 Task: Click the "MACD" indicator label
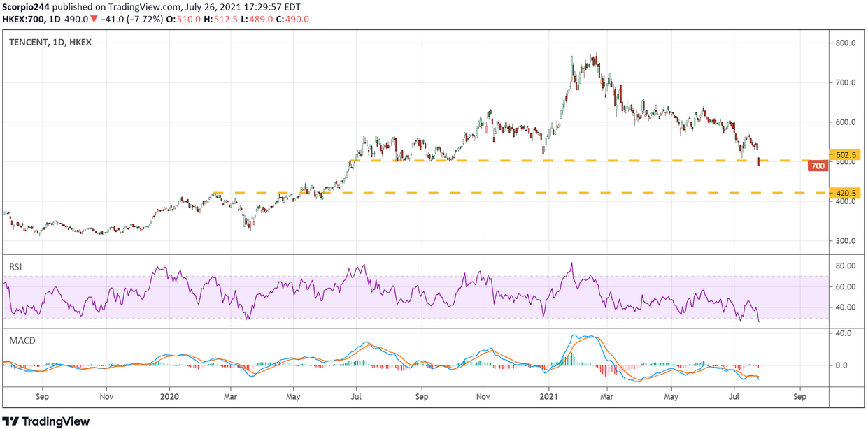(22, 340)
